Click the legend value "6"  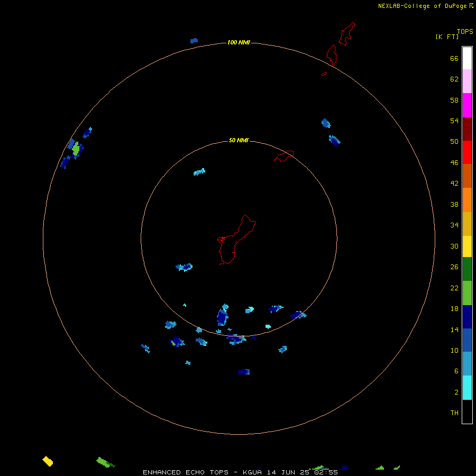coord(456,371)
